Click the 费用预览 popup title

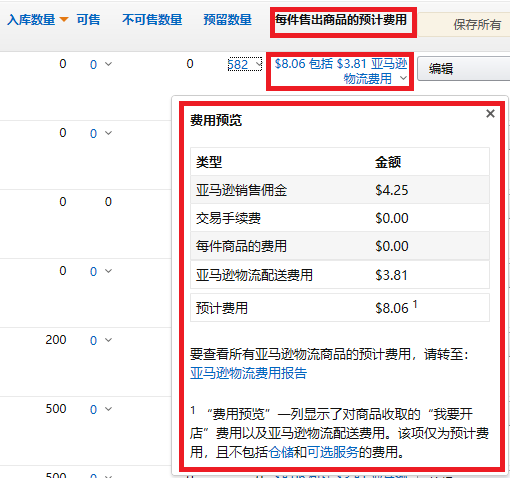click(216, 120)
